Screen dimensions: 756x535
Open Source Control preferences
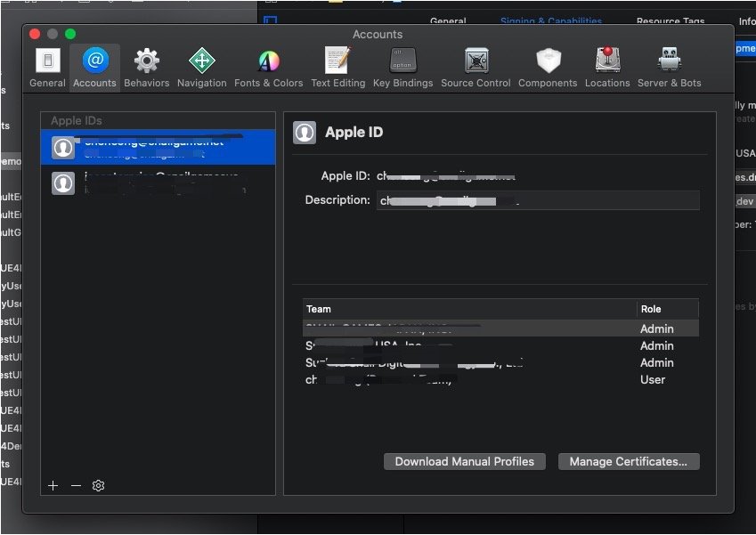click(x=476, y=68)
